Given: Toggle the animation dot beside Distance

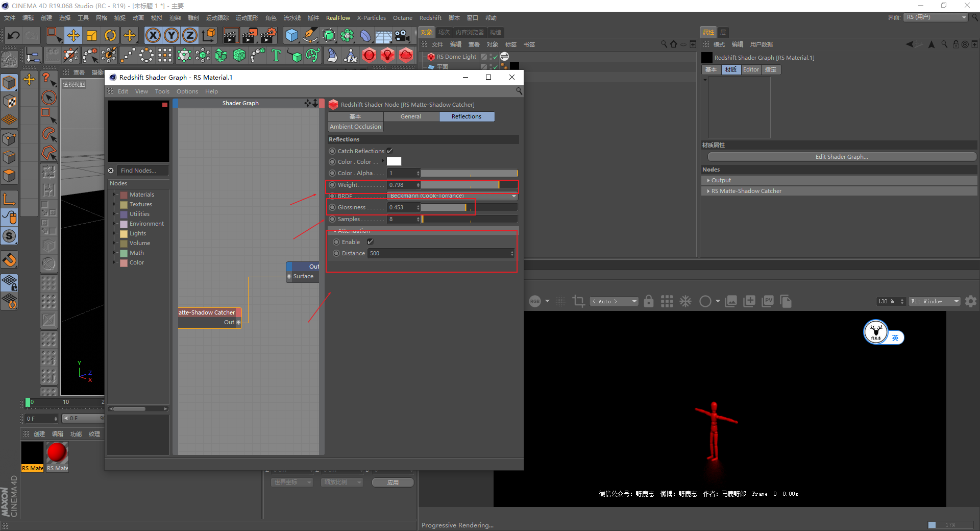Looking at the screenshot, I should pyautogui.click(x=336, y=253).
